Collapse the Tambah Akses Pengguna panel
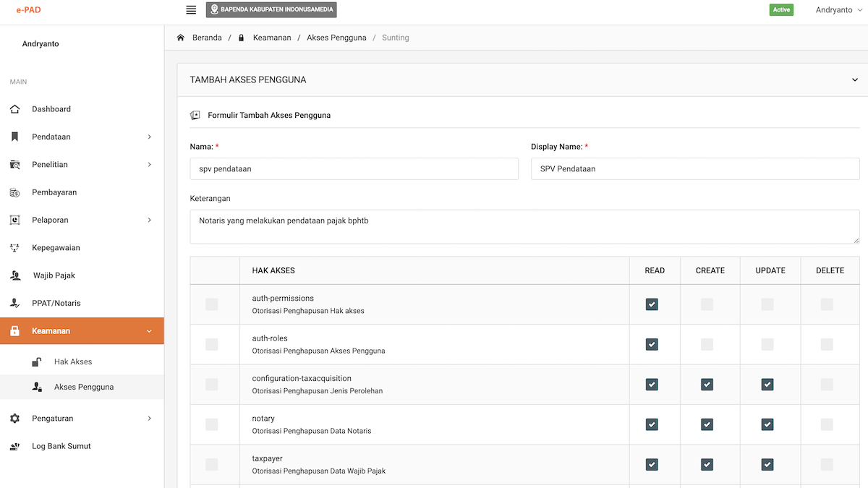The width and height of the screenshot is (868, 488). point(855,80)
